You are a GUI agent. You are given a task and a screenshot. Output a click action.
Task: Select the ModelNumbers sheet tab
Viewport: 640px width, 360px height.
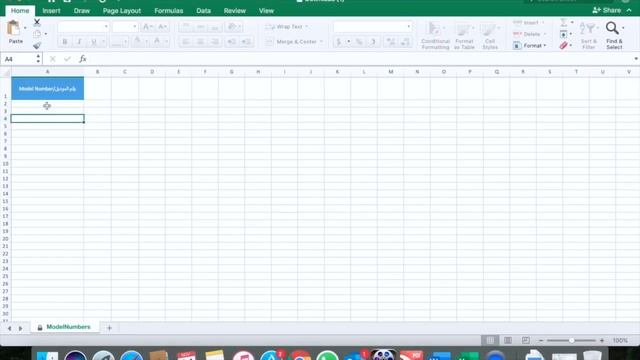(x=64, y=327)
